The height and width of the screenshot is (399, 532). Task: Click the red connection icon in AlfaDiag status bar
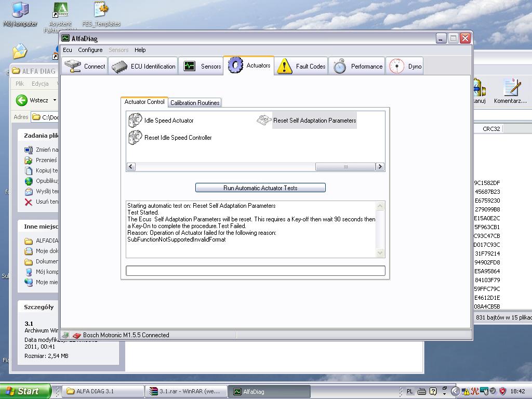pyautogui.click(x=77, y=335)
